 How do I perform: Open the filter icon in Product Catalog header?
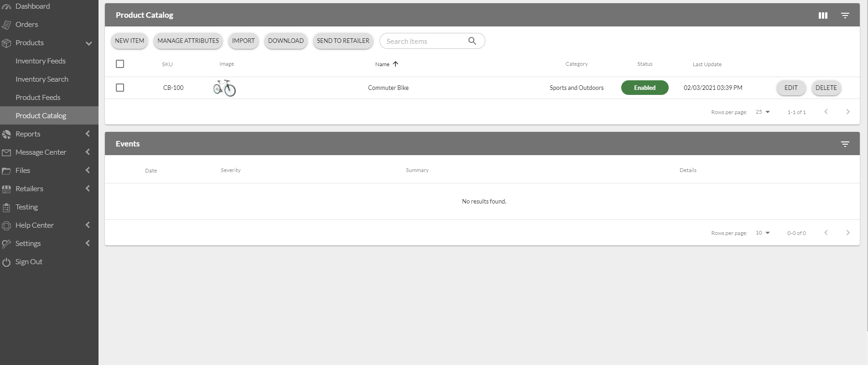click(845, 16)
